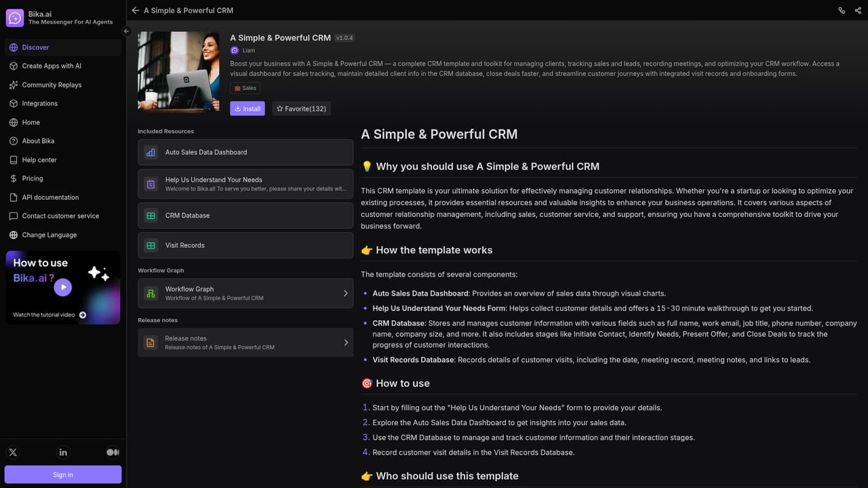Play the How to use Bika.ai video
868x488 pixels.
click(x=62, y=287)
